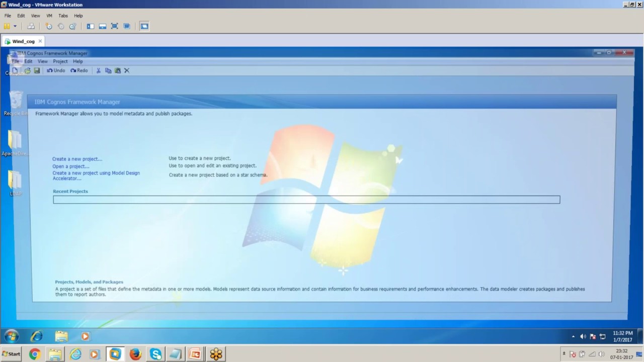Click the Cut scissors icon
644x362 pixels.
coord(99,71)
